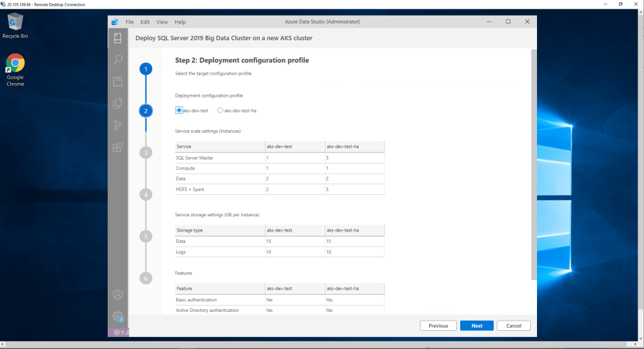Open Google Chrome from the desktop

coord(15,70)
